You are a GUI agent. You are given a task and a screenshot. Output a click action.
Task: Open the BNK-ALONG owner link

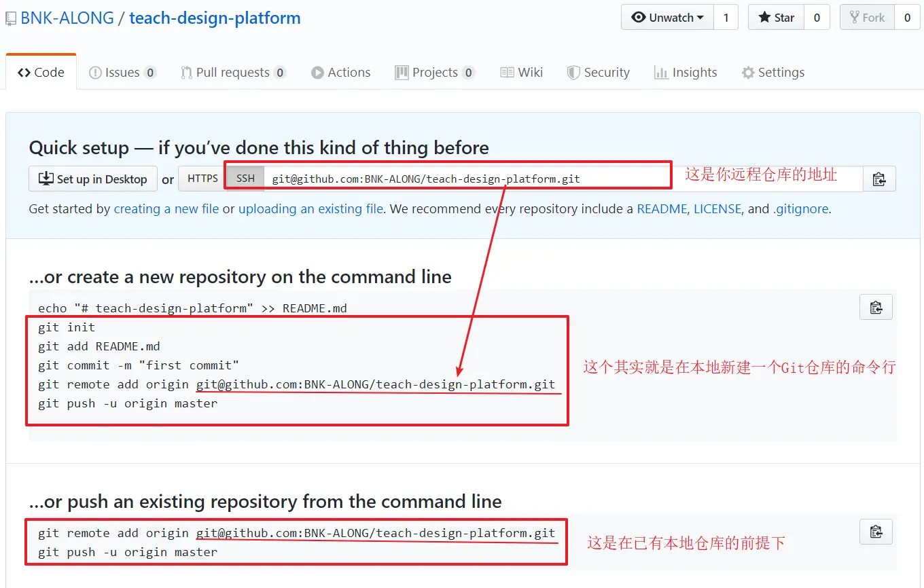[x=67, y=18]
